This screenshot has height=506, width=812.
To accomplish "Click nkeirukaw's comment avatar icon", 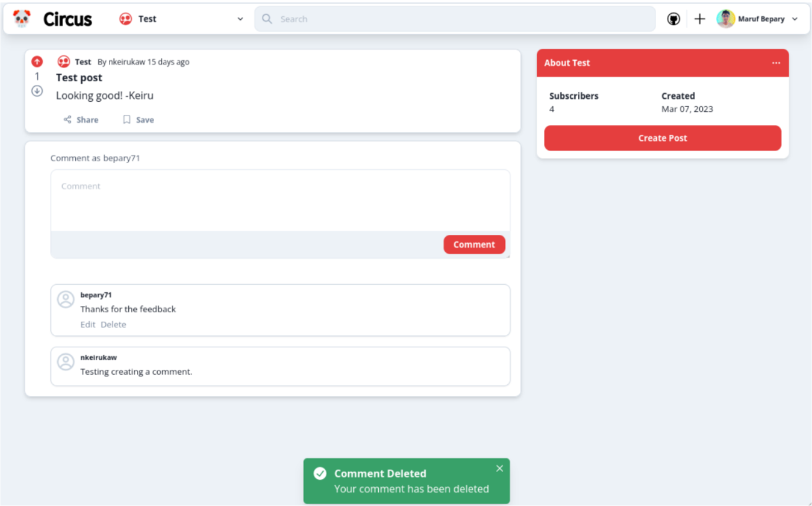I will (65, 361).
